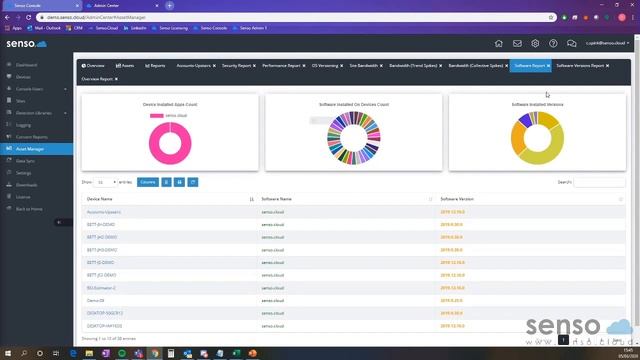Open the OS Versioning tab

(325, 66)
